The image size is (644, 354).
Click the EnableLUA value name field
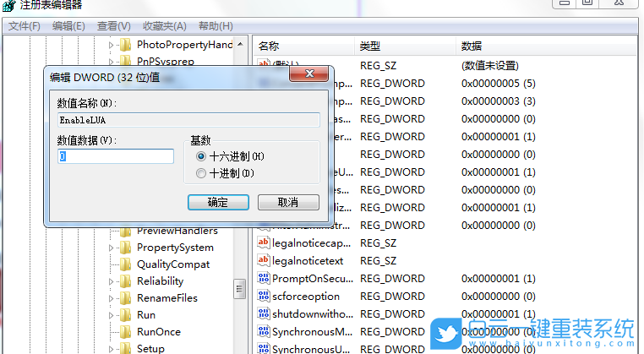tap(188, 120)
